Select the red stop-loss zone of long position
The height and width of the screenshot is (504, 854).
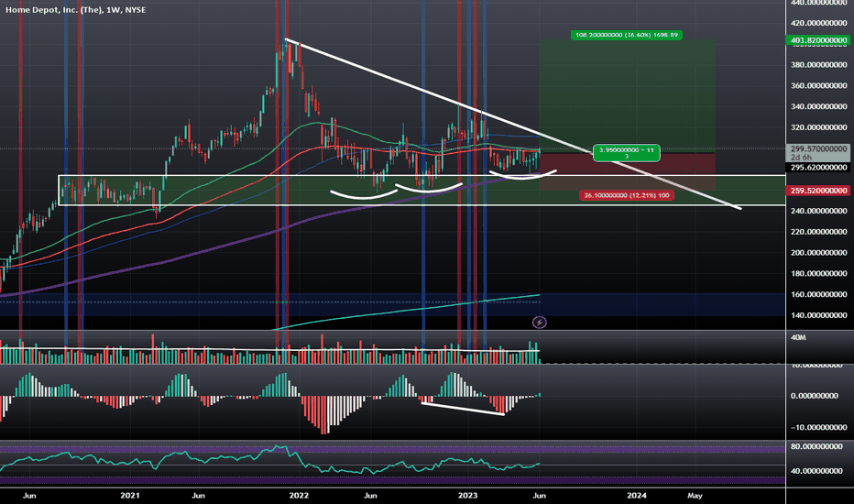point(628,171)
